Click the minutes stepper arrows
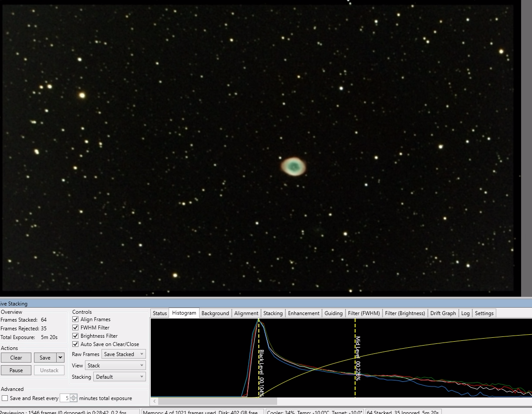532x414 pixels. click(x=74, y=398)
